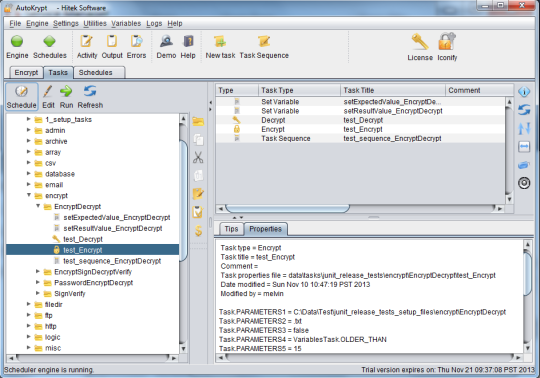Select setExpectedValue_EncryptDecrypt in the tree
540x378 pixels.
117,217
